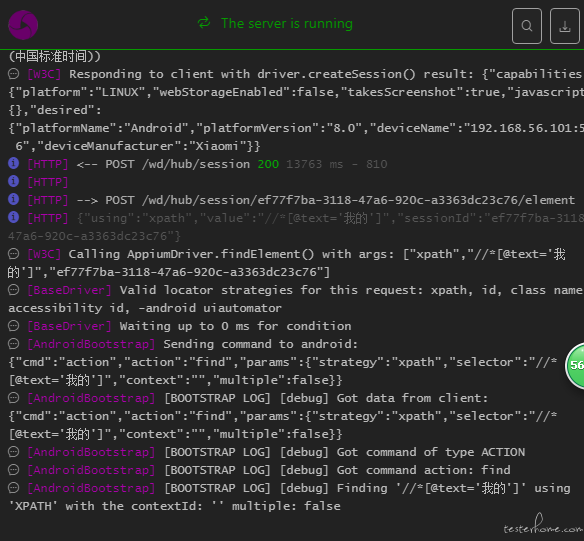584x541 pixels.
Task: Click the [BaseDriver] tag on Waiting line
Action: coord(69,326)
